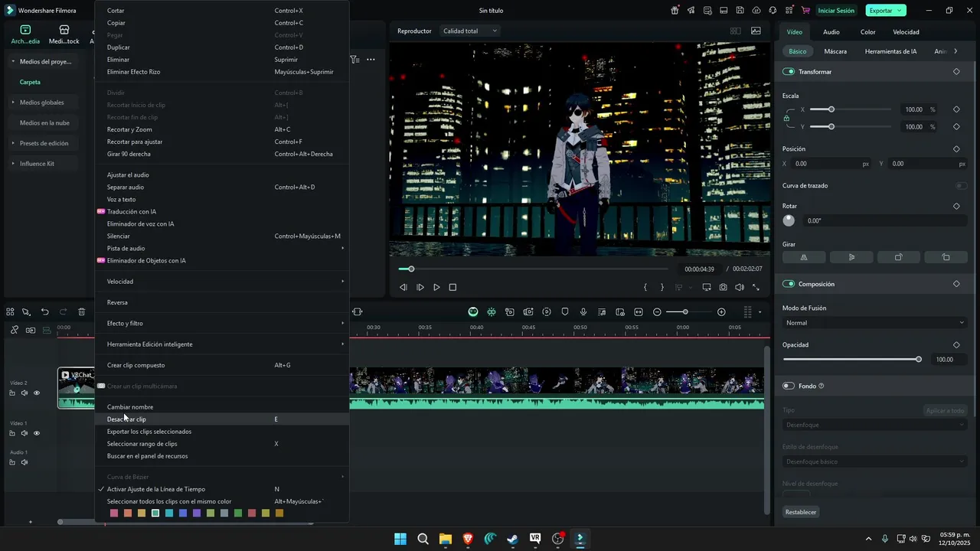Mute the Audio 1 track

tap(24, 462)
